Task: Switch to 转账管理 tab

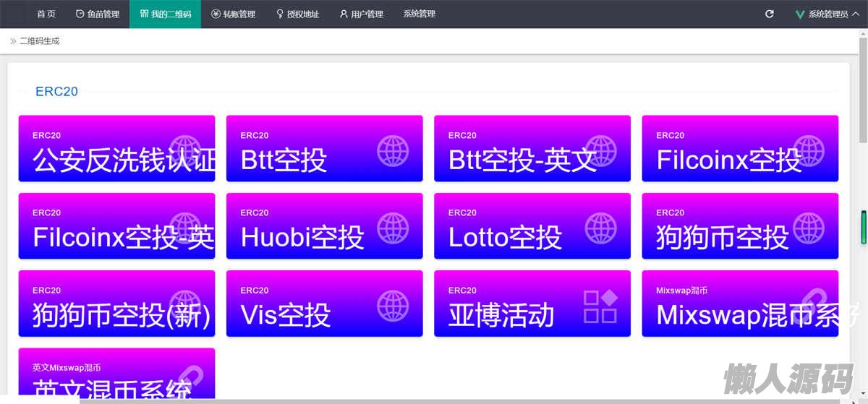Action: pyautogui.click(x=234, y=14)
